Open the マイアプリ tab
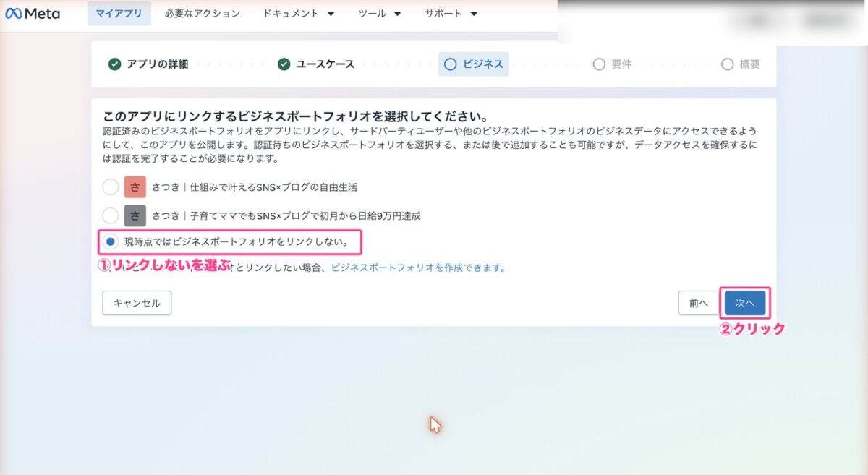Image resolution: width=868 pixels, height=475 pixels. pyautogui.click(x=119, y=14)
